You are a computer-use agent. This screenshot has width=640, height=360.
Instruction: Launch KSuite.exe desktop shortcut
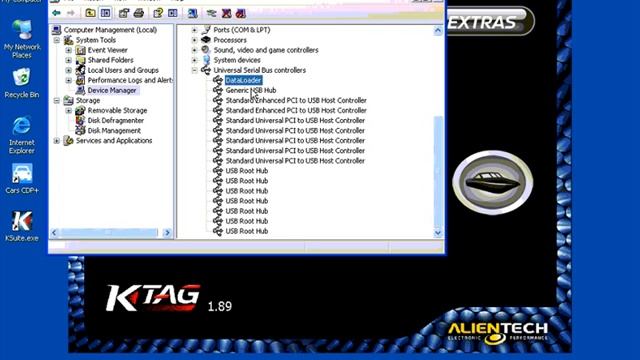point(22,226)
